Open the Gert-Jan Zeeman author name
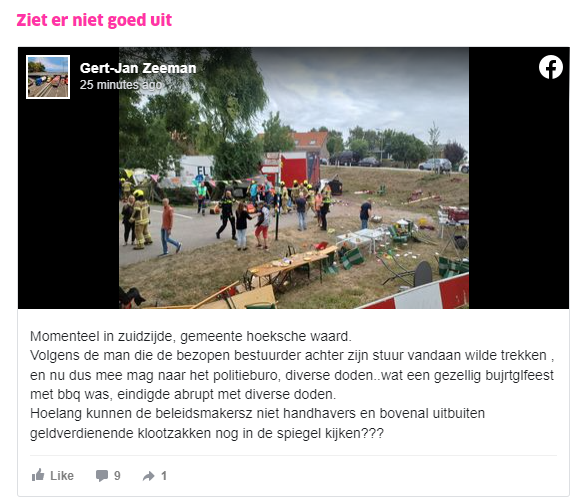This screenshot has height=502, width=588. click(138, 68)
